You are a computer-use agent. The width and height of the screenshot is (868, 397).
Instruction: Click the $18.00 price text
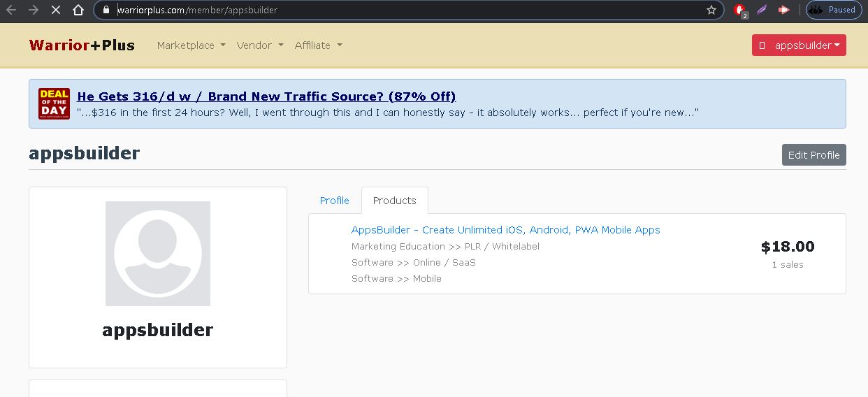click(788, 247)
